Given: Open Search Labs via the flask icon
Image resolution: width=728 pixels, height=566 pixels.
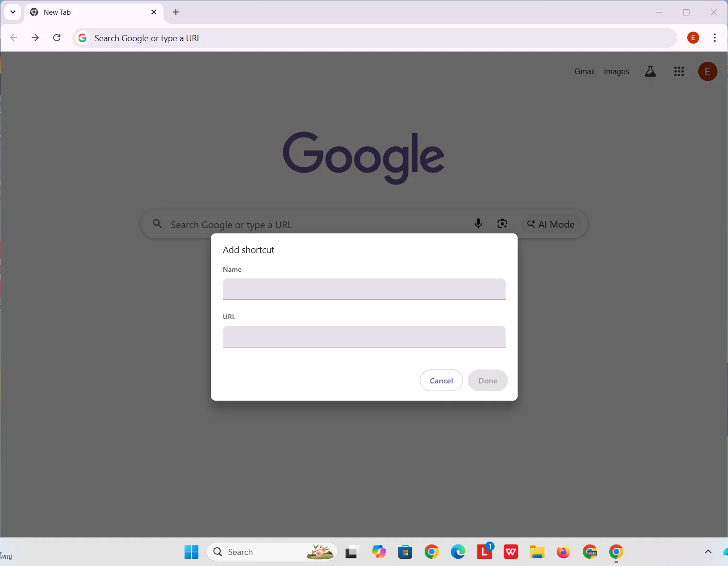Looking at the screenshot, I should coord(650,71).
